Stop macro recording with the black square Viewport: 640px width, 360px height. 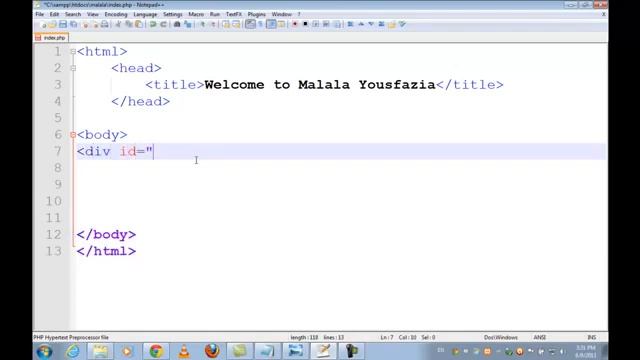click(x=305, y=24)
